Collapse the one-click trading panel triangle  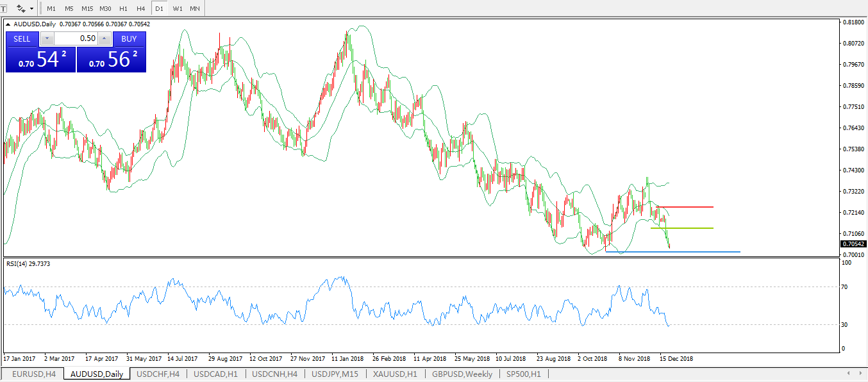click(8, 24)
